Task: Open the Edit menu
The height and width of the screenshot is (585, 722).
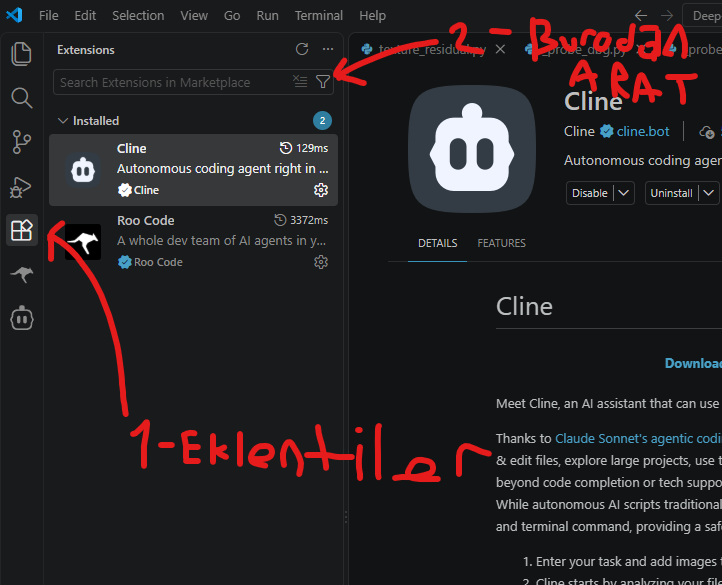Action: pos(85,16)
